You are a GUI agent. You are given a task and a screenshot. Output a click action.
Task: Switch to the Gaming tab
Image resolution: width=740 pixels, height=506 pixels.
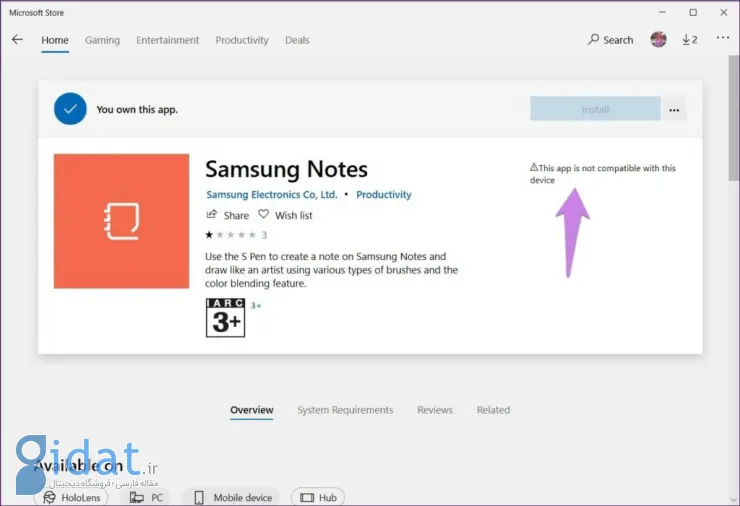tap(102, 40)
